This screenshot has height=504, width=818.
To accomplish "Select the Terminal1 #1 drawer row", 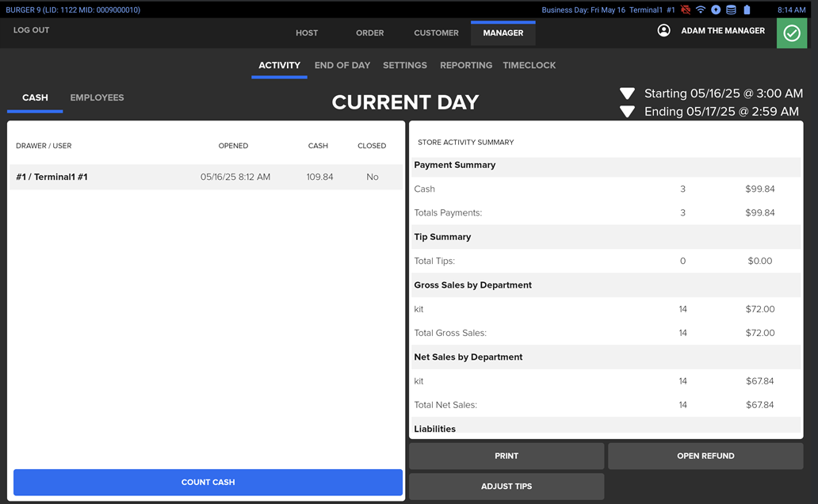I will tap(205, 178).
